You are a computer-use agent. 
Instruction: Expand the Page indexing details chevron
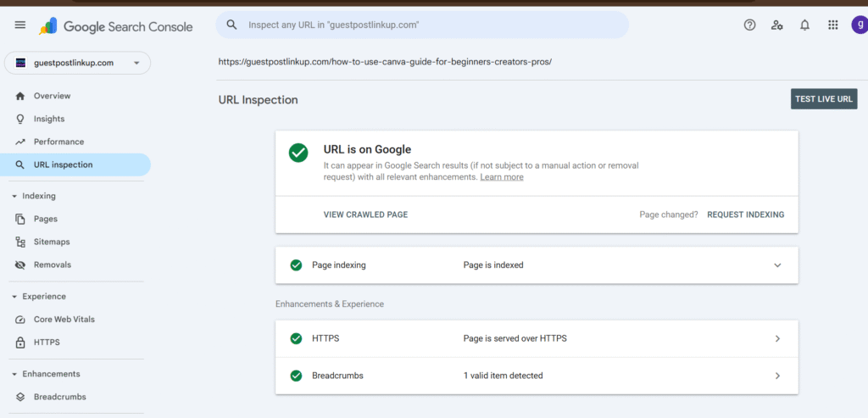click(x=777, y=265)
